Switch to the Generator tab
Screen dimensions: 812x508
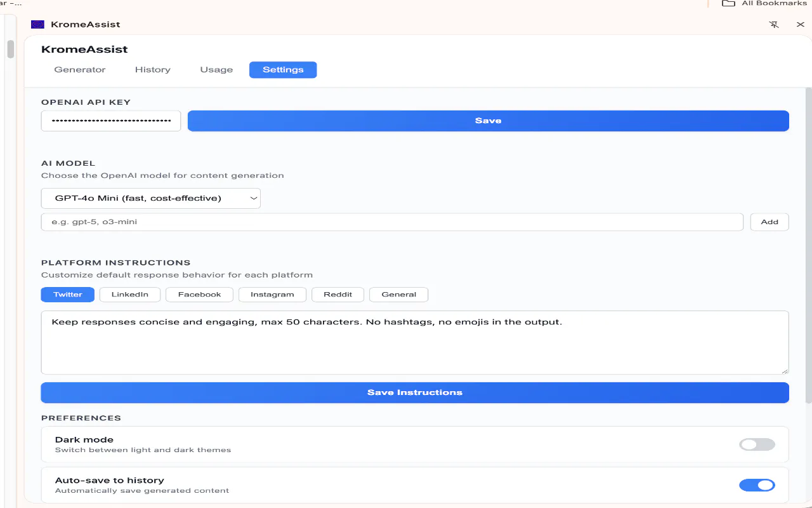pyautogui.click(x=80, y=70)
